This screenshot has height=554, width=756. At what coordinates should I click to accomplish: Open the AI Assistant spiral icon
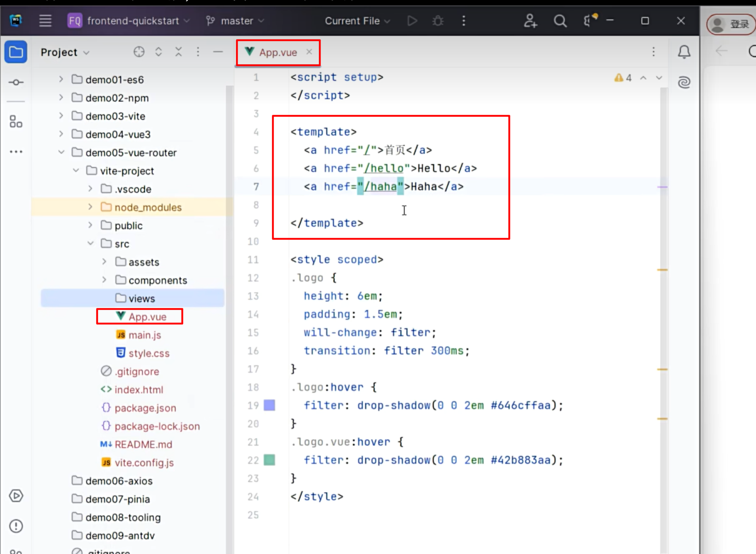click(x=684, y=82)
